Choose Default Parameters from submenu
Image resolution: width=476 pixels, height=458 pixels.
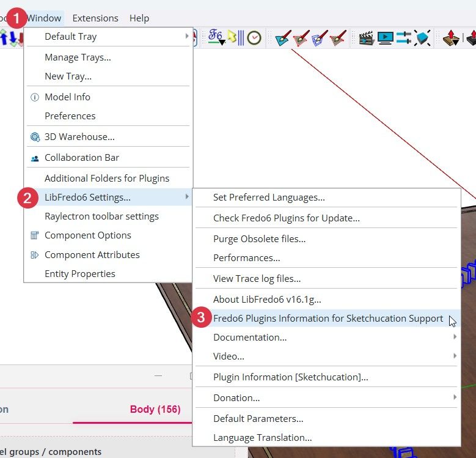tap(326, 419)
